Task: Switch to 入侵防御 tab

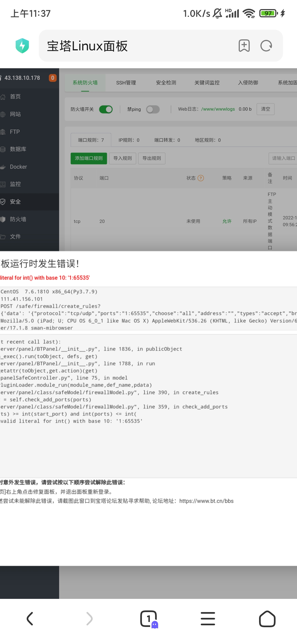Action: (248, 83)
